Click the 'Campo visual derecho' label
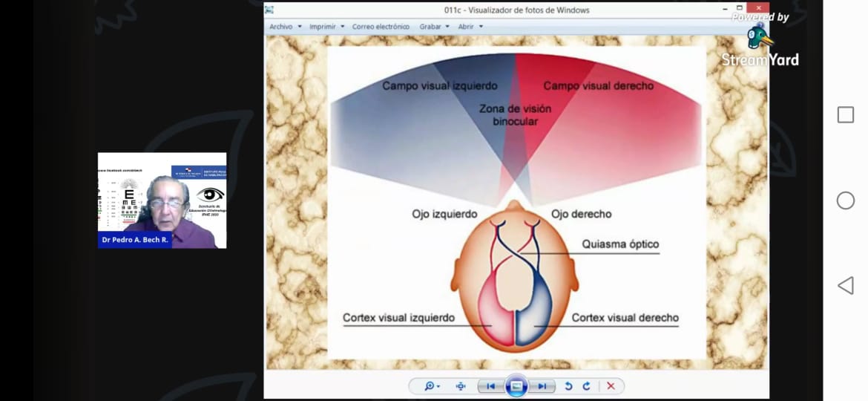Viewport: 868px width, 401px height. 599,86
